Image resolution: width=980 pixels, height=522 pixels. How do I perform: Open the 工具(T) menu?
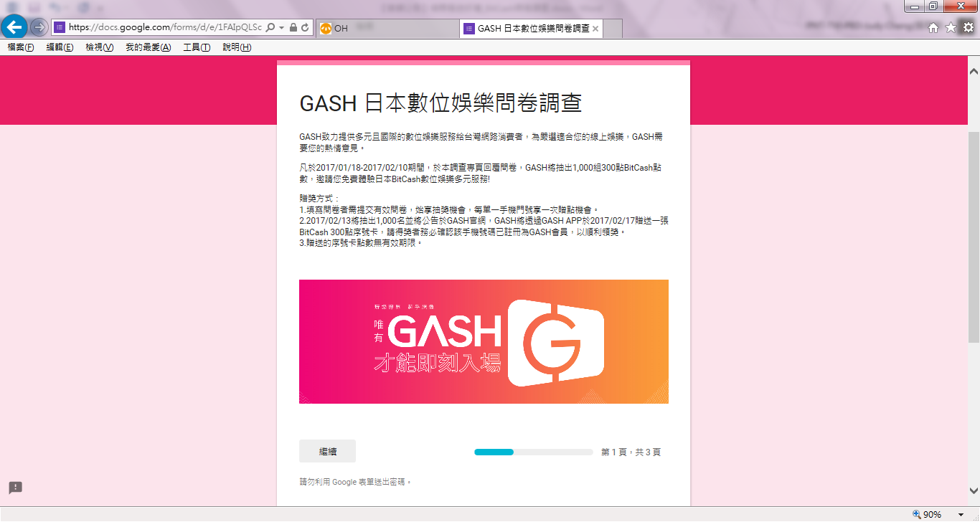click(197, 47)
